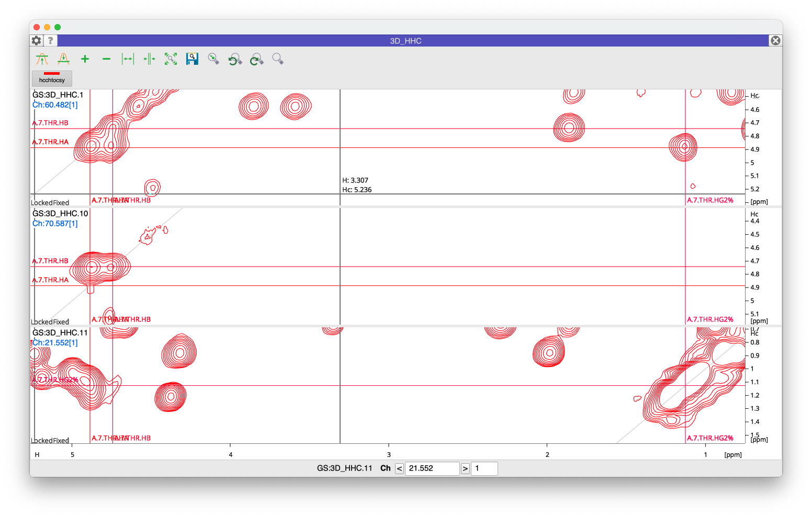Screen dimensions: 812x516
Task: Click the Ch plane position field 21.552
Action: pyautogui.click(x=432, y=468)
